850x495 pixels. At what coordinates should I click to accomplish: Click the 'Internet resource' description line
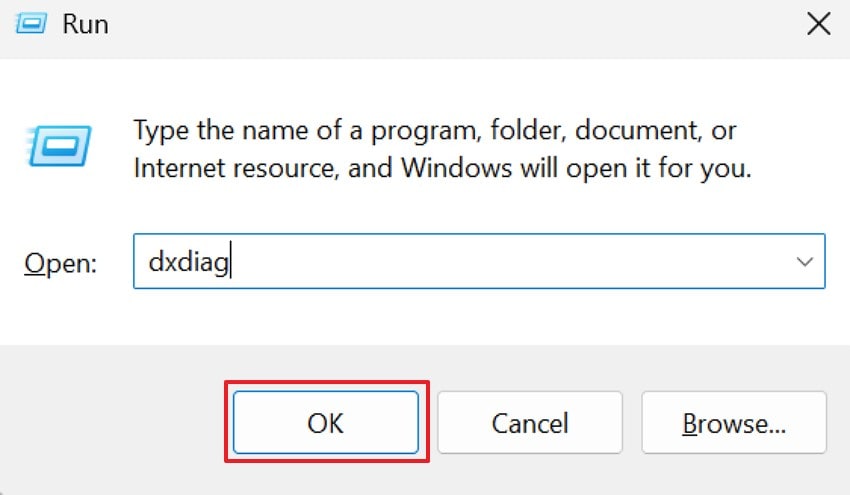click(441, 168)
